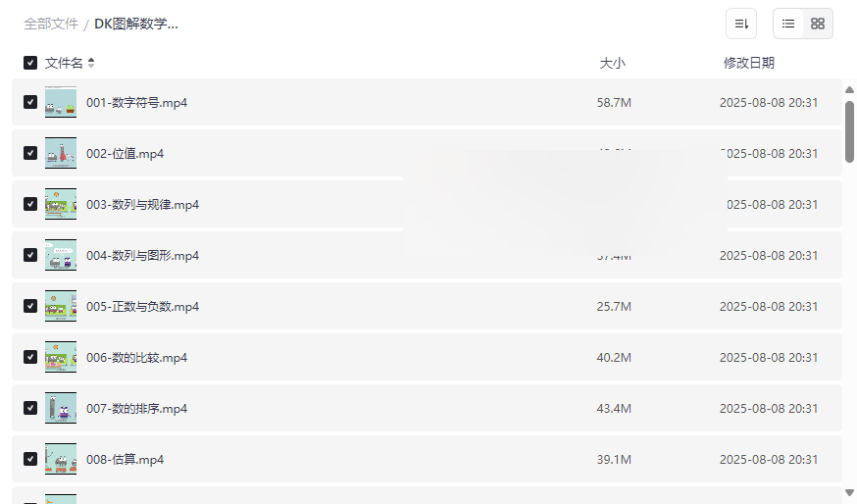Viewport: 857px width, 504px height.
Task: Switch to list view layout
Action: pyautogui.click(x=788, y=24)
